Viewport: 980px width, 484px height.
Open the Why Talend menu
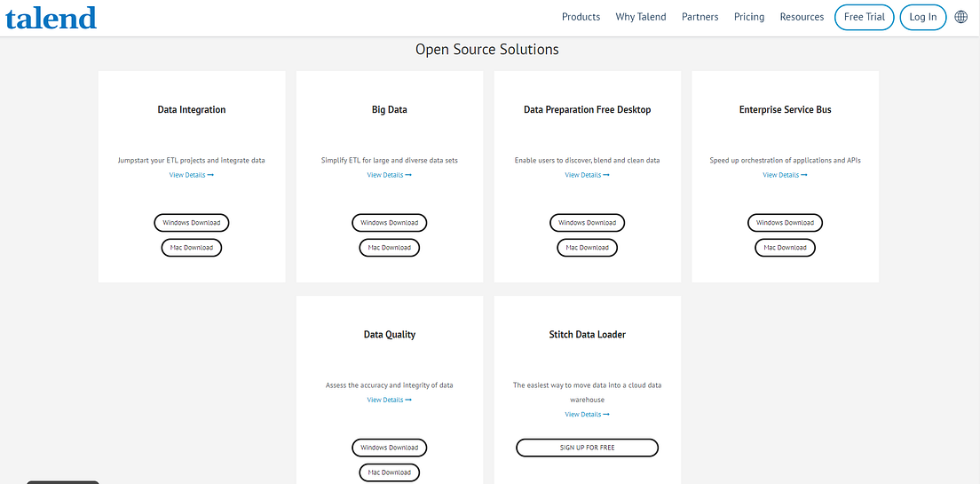click(x=641, y=17)
